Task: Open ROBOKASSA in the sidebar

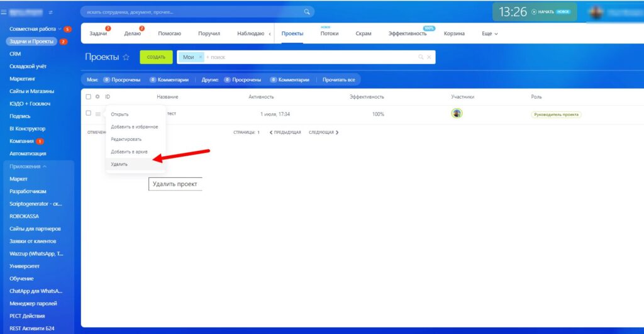Action: click(x=25, y=216)
